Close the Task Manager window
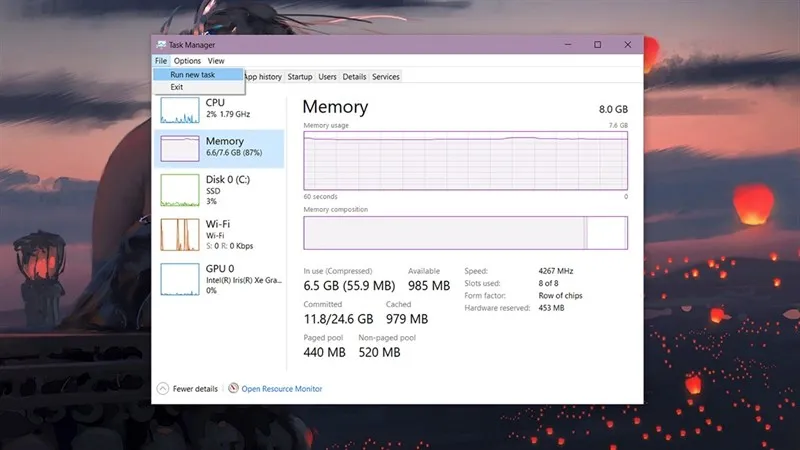The image size is (800, 450). [628, 45]
